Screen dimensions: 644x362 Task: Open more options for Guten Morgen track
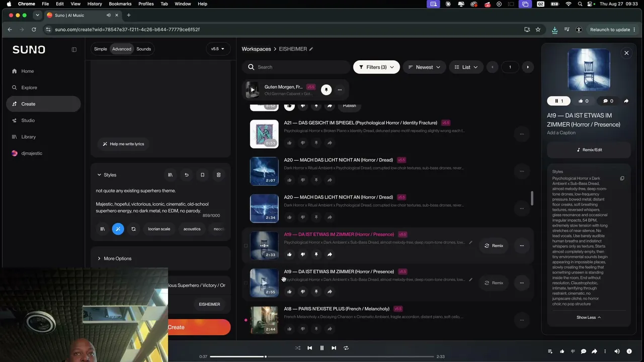coord(340,90)
